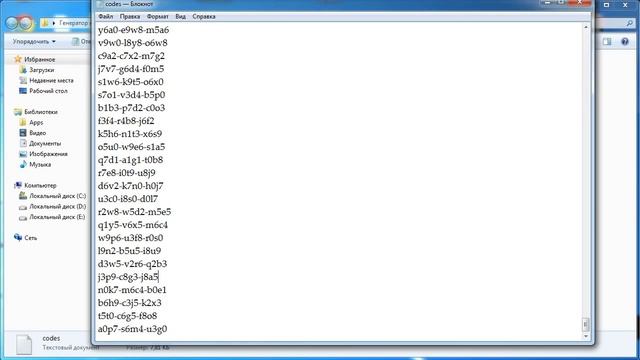The image size is (640, 360).
Task: Click the line s1w6-k9t5-o6x0
Action: [131, 82]
